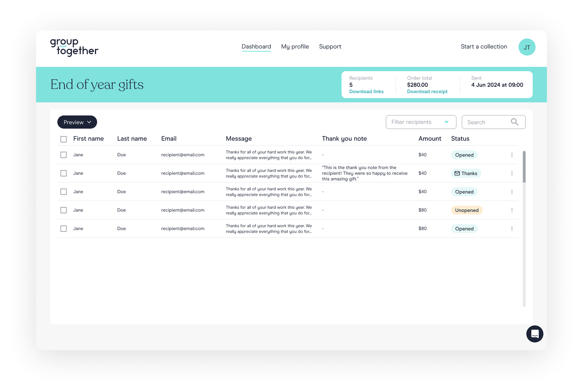Click the search magnifier icon

pyautogui.click(x=514, y=122)
